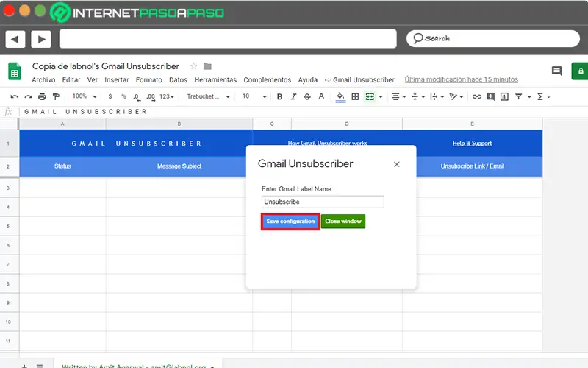This screenshot has height=368, width=588.
Task: Open the zoom 100% dropdown
Action: (x=85, y=96)
